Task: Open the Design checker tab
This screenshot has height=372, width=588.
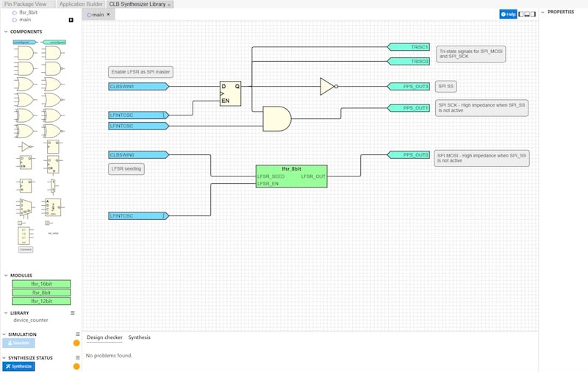Action: tap(104, 337)
